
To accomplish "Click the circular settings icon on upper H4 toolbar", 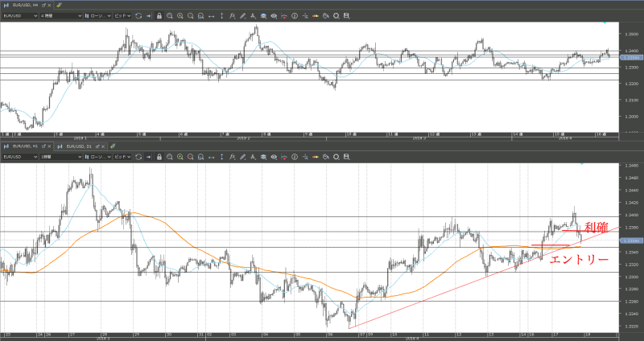I will [x=336, y=16].
